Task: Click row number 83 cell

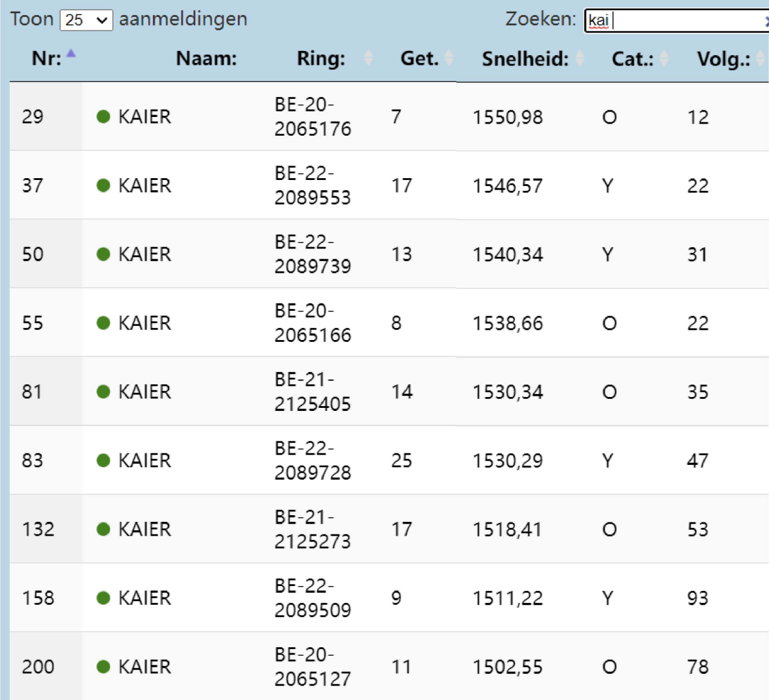Action: click(x=33, y=461)
